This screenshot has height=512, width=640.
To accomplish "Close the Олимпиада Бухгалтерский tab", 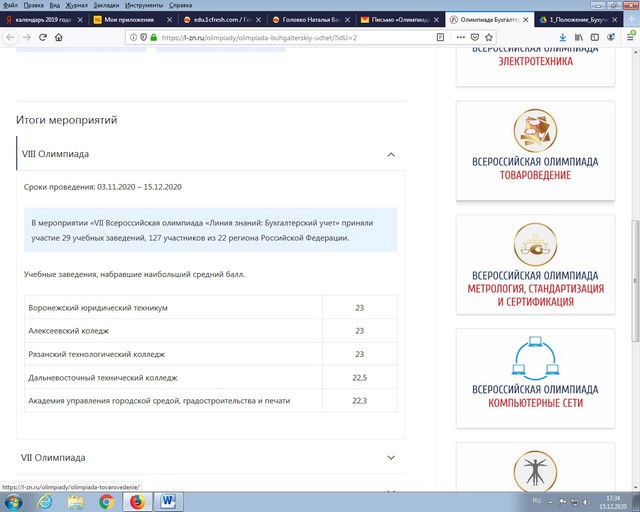I will tap(526, 20).
